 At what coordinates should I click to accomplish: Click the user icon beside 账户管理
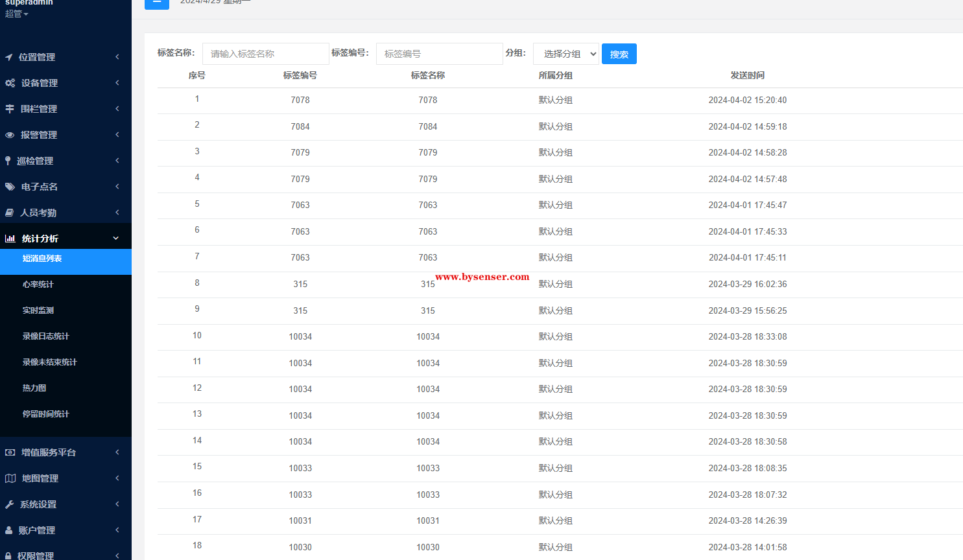coord(8,530)
